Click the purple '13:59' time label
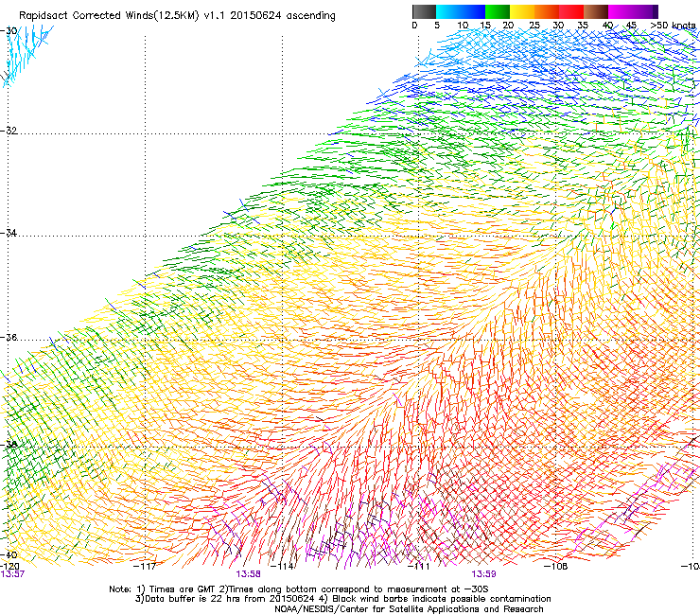 coord(484,574)
